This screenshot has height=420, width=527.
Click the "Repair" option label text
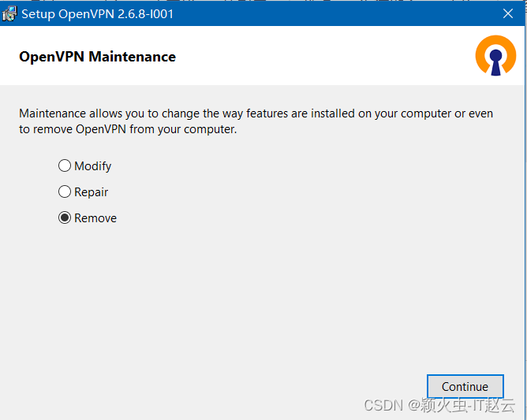tap(92, 192)
